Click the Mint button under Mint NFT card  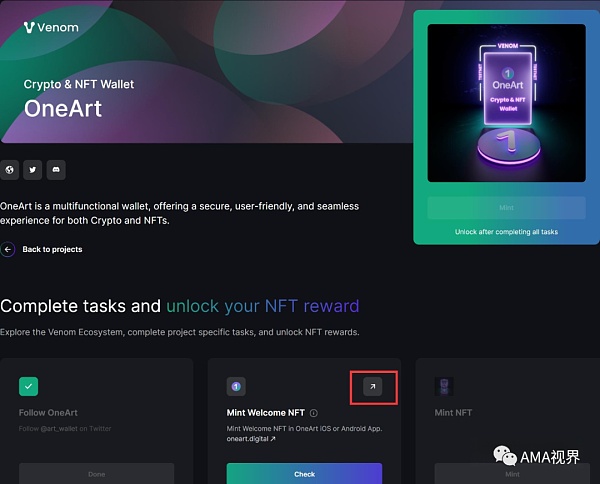(x=512, y=474)
